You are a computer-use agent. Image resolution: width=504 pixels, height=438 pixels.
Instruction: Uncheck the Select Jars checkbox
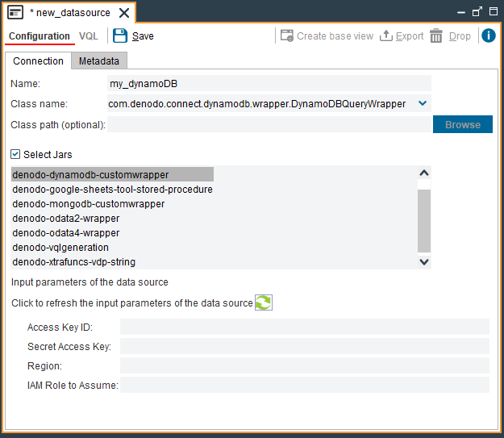pyautogui.click(x=15, y=154)
